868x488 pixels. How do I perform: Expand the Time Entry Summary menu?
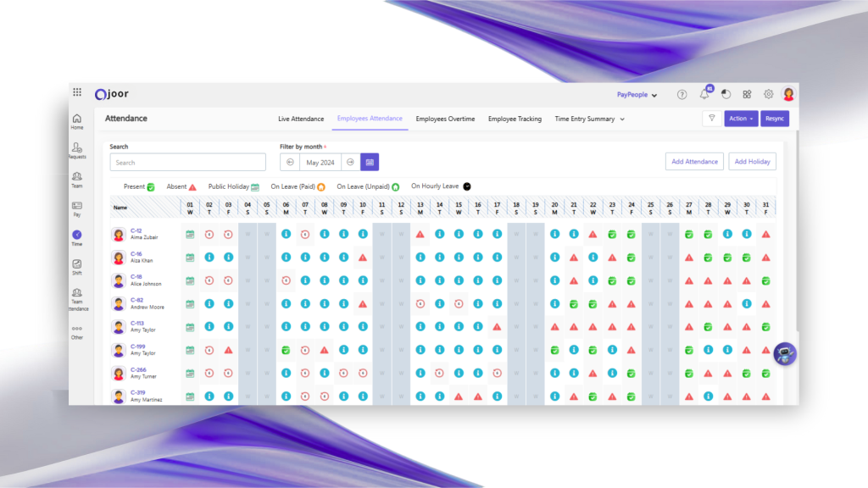589,119
